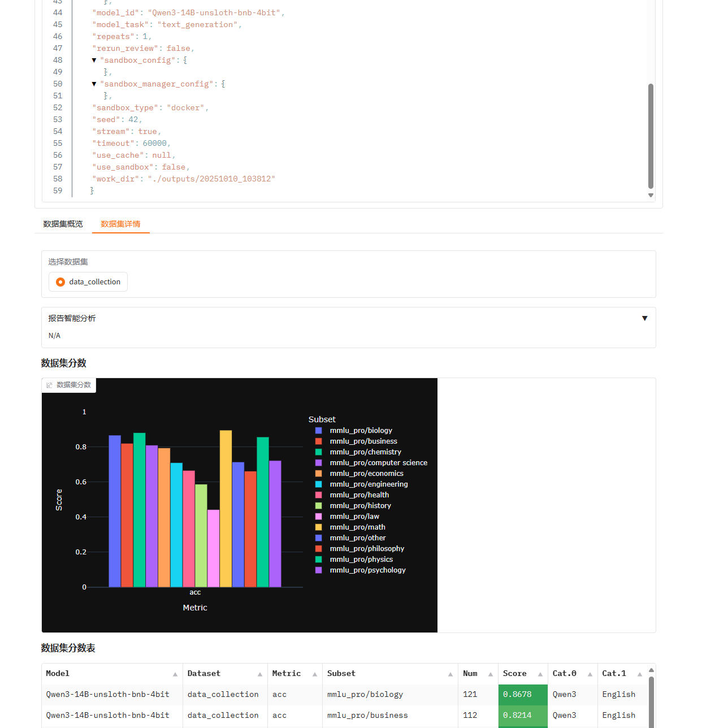
Task: Toggle mmlu_pro/history legend entry
Action: coord(360,505)
